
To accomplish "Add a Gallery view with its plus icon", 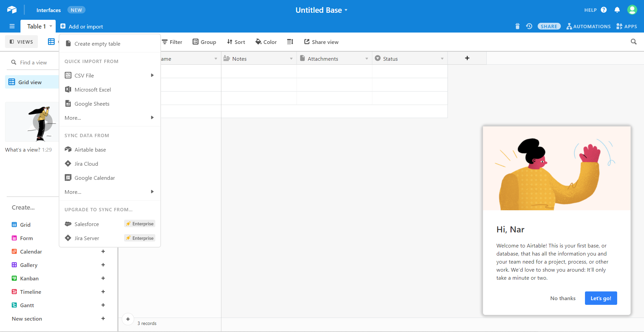I will click(103, 265).
